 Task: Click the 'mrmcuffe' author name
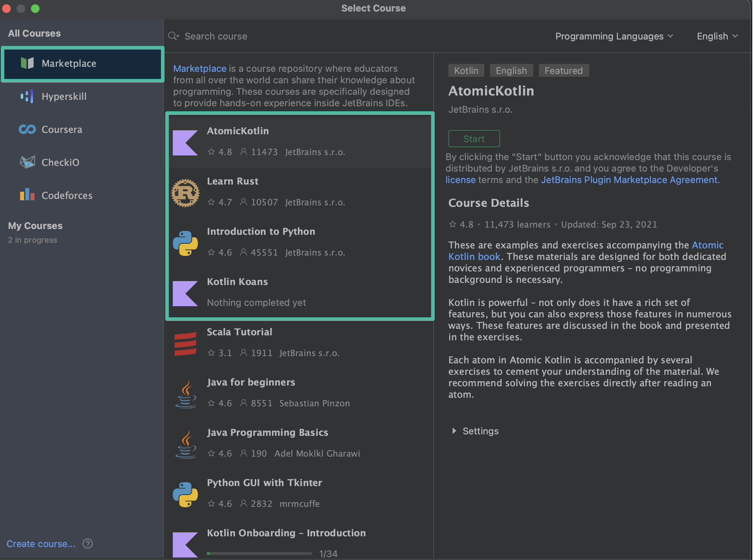(299, 504)
